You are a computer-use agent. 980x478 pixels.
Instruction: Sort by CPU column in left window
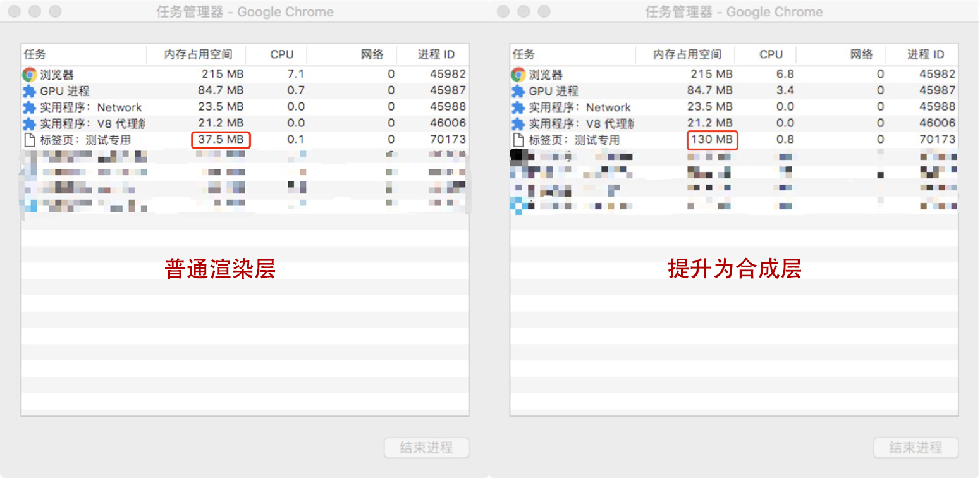(278, 54)
